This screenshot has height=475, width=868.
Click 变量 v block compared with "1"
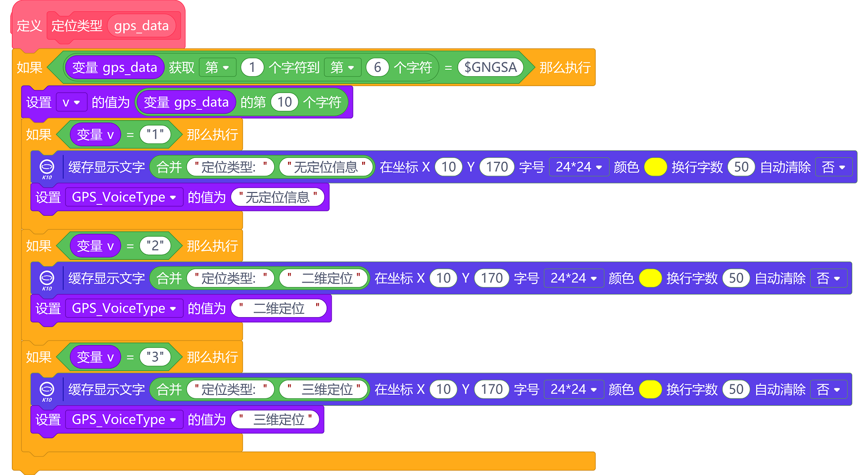(96, 135)
